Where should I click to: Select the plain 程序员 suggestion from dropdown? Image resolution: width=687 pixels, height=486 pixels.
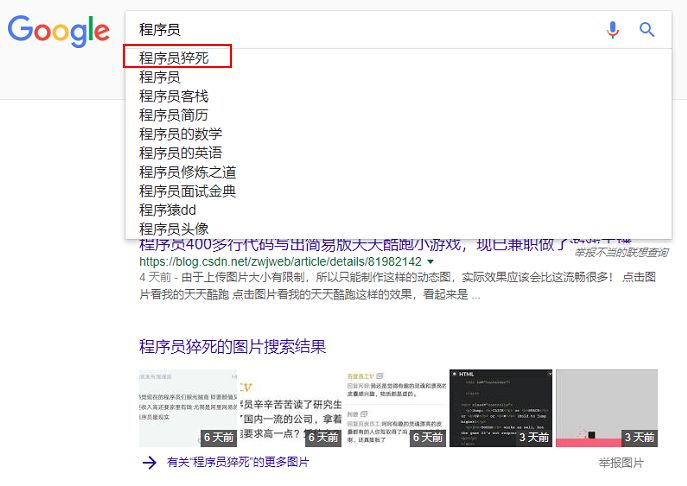coord(159,77)
